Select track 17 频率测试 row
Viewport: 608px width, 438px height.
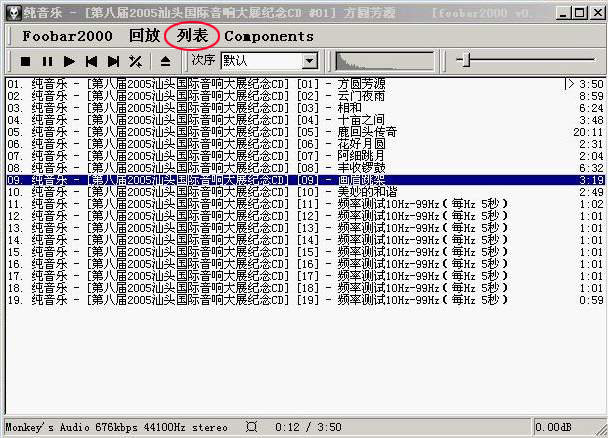[305, 276]
